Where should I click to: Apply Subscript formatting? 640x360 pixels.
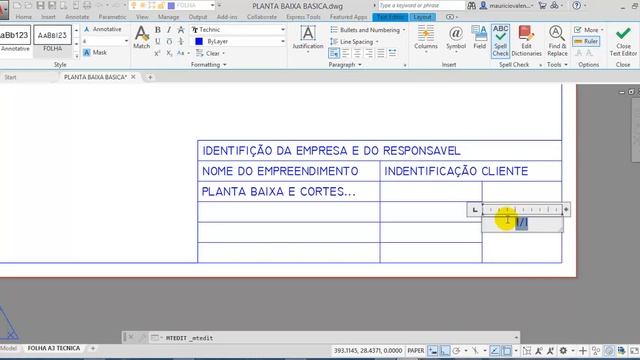169,53
